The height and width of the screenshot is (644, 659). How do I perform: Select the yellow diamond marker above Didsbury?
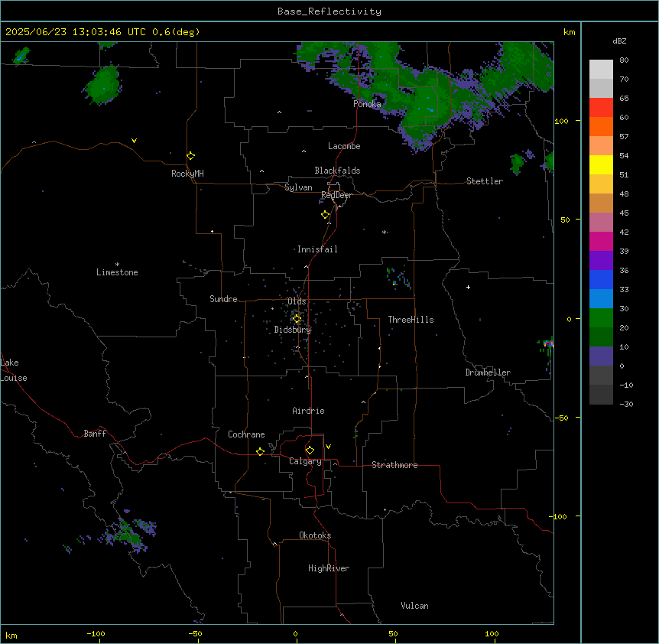coord(297,319)
